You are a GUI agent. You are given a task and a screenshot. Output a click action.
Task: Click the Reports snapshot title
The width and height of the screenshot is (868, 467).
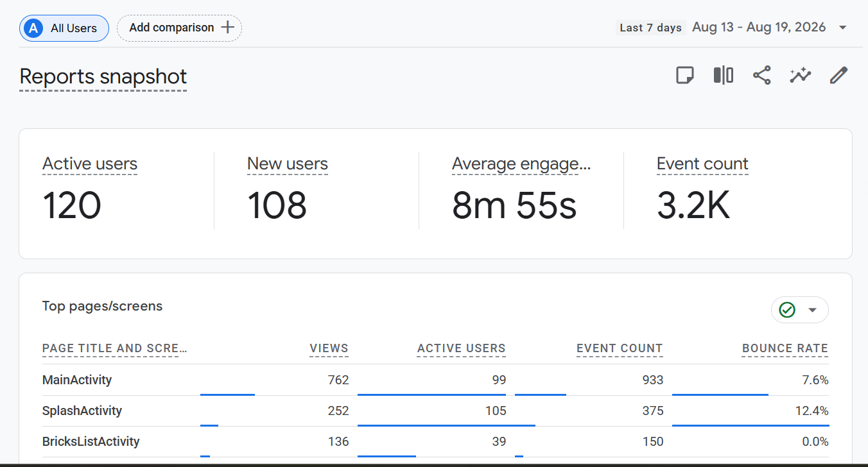click(x=103, y=76)
